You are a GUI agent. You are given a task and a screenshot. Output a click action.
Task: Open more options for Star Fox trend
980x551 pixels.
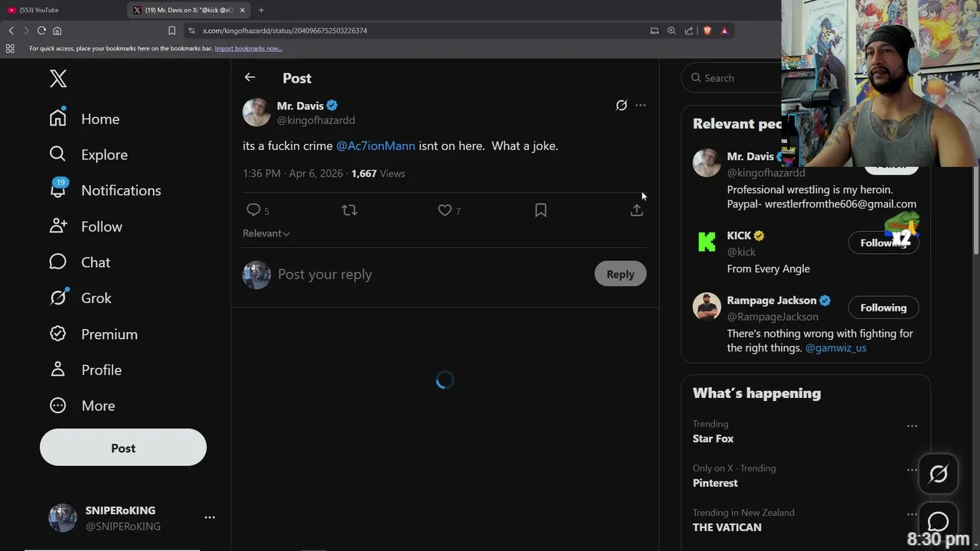click(912, 425)
